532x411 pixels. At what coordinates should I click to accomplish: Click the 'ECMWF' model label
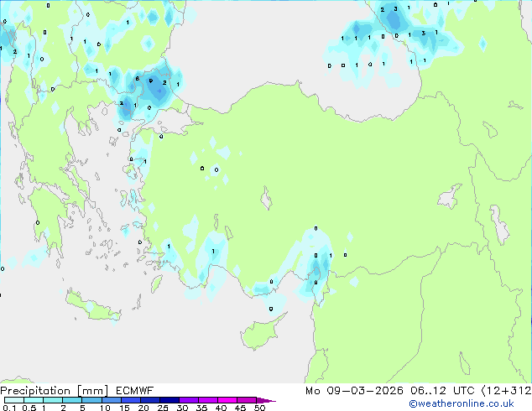pyautogui.click(x=135, y=391)
